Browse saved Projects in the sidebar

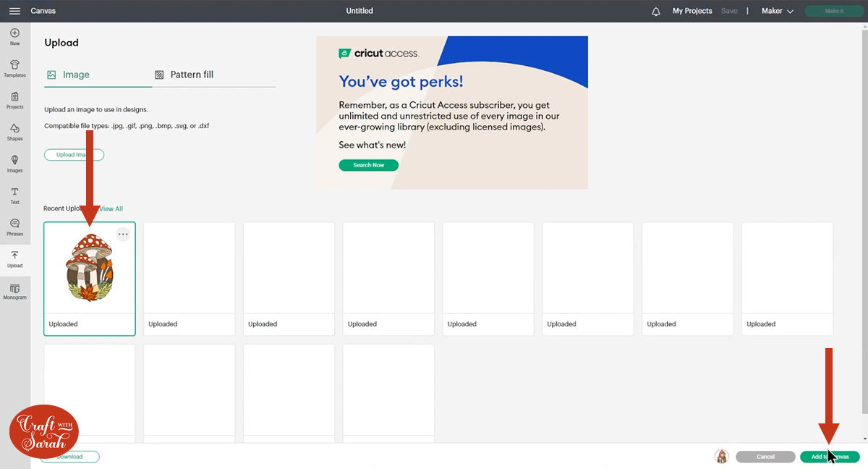click(14, 99)
